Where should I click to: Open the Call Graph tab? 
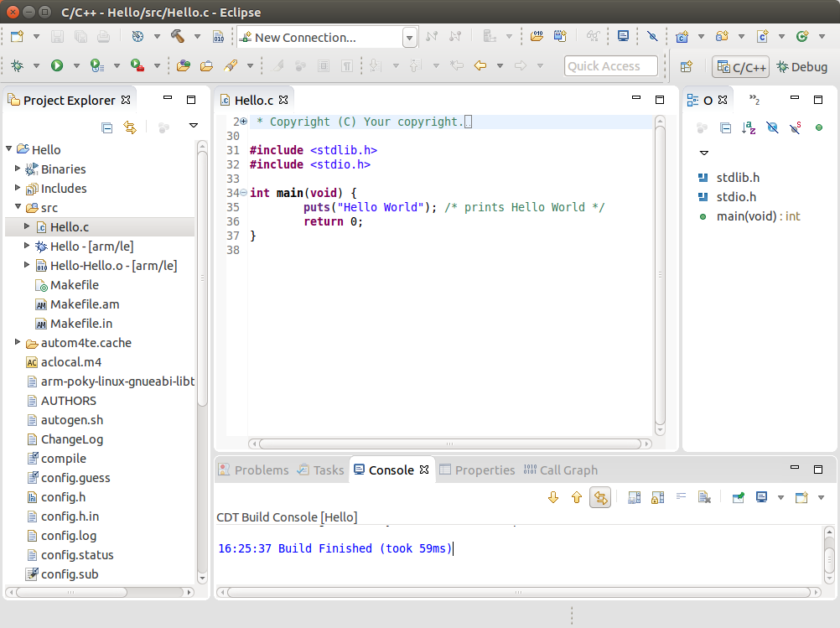point(560,470)
